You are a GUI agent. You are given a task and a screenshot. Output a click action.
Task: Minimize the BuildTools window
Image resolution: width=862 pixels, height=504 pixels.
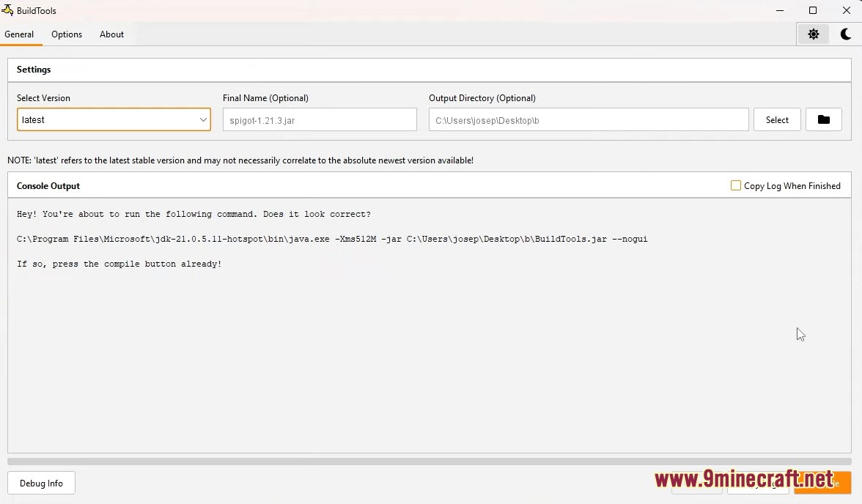point(780,10)
